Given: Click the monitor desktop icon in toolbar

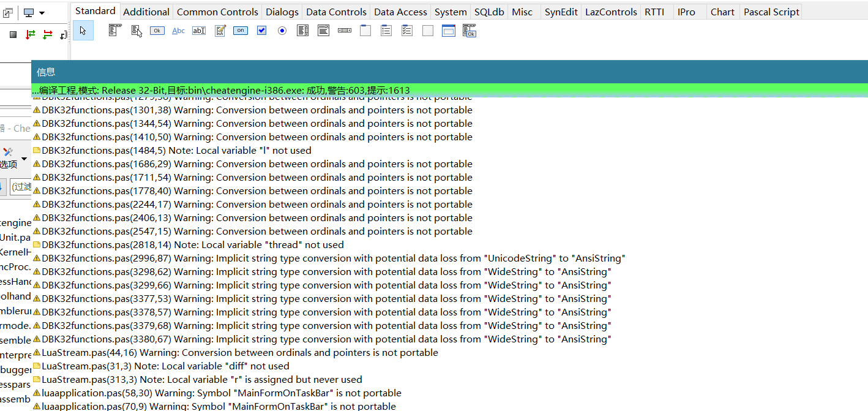Looking at the screenshot, I should coord(29,12).
